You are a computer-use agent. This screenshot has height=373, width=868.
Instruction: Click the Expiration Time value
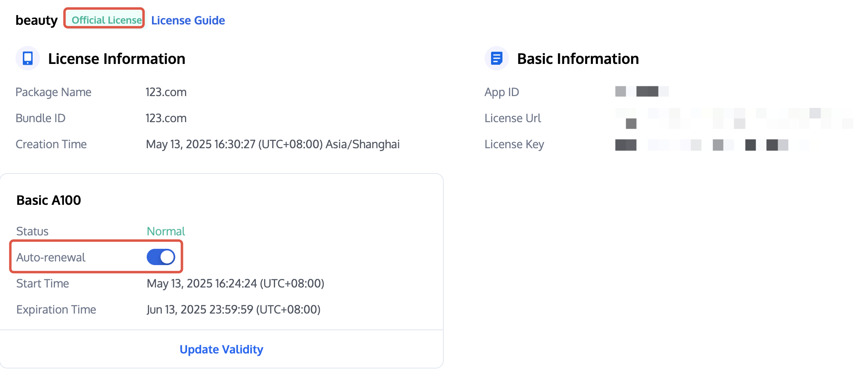coord(234,309)
